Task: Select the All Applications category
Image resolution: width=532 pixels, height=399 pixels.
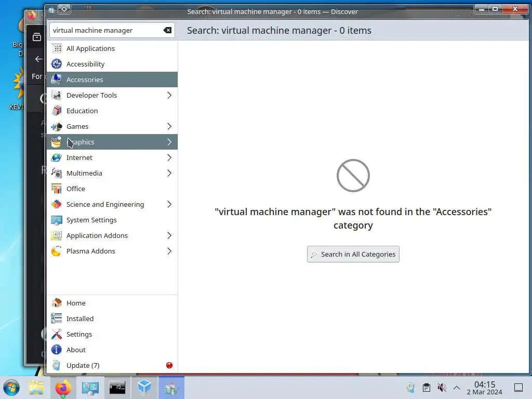Action: (112, 48)
